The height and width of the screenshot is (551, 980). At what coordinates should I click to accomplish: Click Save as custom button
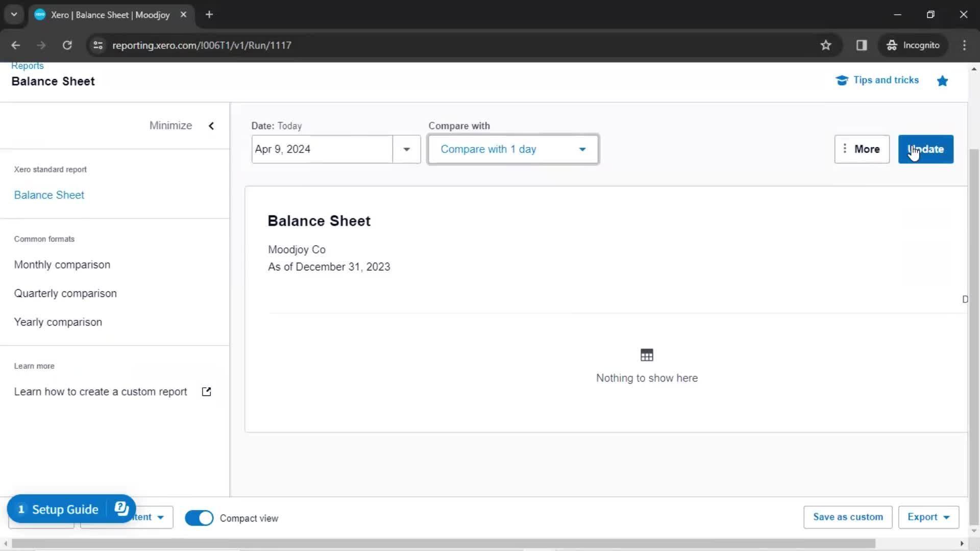coord(848,517)
